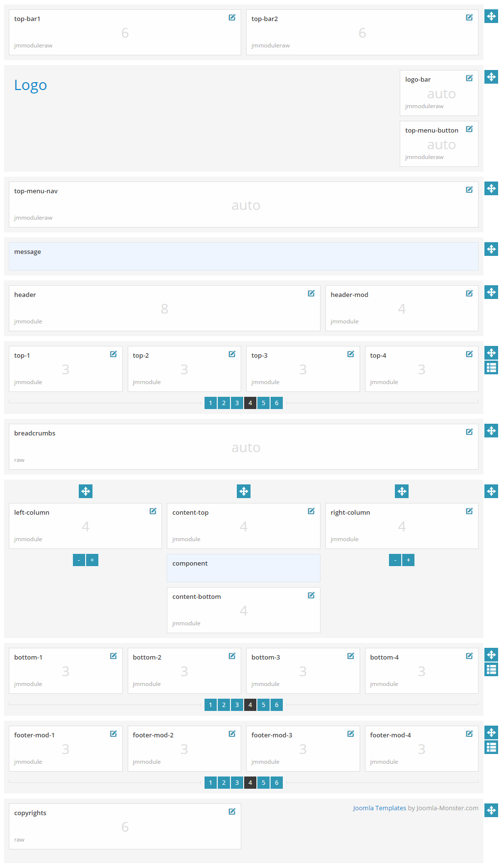This screenshot has width=503, height=868.
Task: Edit the footer-mod-2 block
Action: (x=232, y=734)
